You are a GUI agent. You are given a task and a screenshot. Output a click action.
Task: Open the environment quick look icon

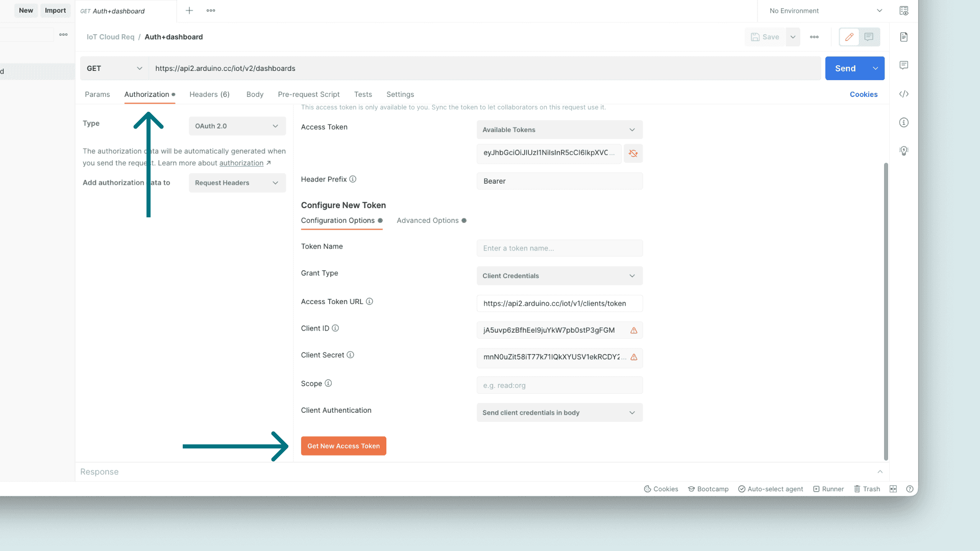904,11
